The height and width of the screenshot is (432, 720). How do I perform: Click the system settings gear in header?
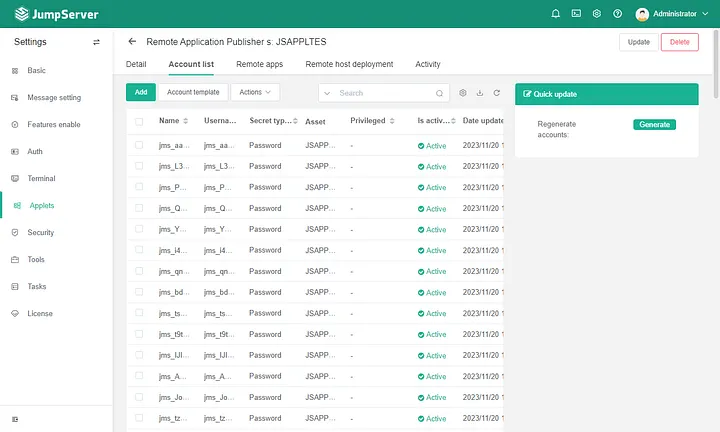(x=596, y=14)
